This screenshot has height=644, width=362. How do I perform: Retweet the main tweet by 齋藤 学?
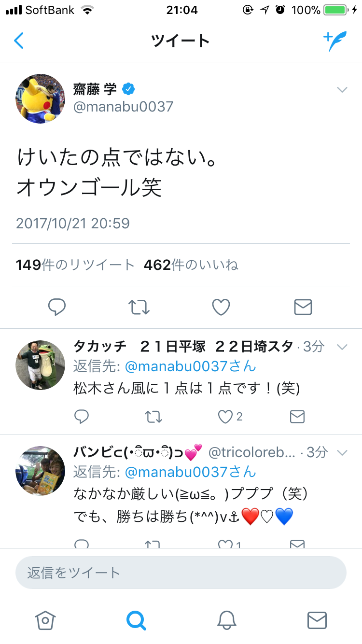139,307
